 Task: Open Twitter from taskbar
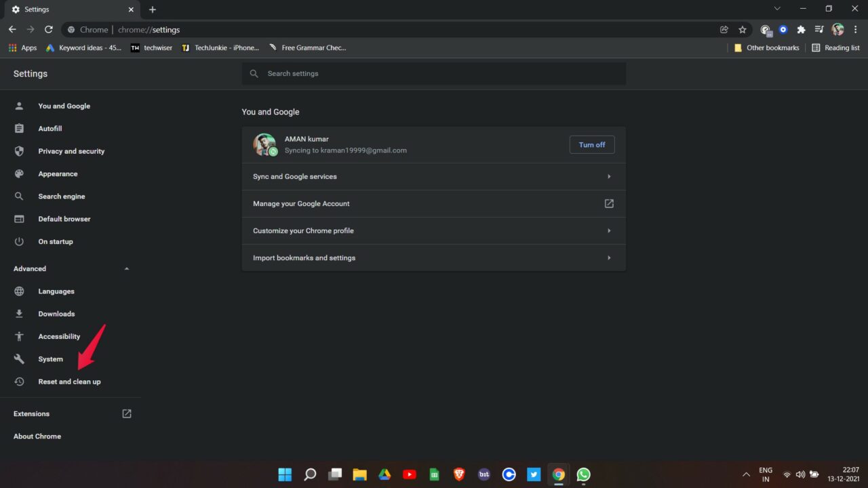(534, 474)
